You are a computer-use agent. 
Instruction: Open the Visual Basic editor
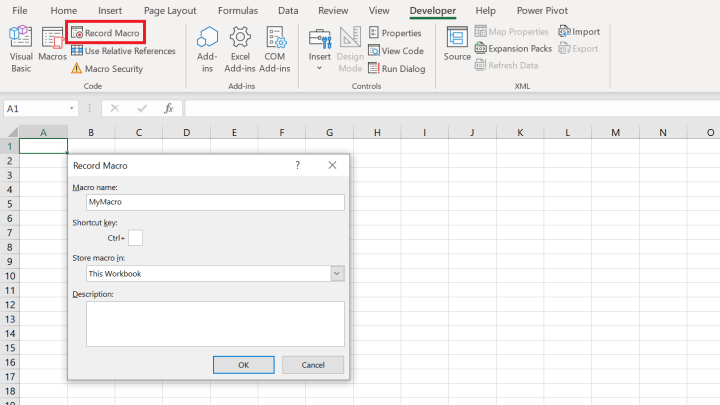pos(21,49)
